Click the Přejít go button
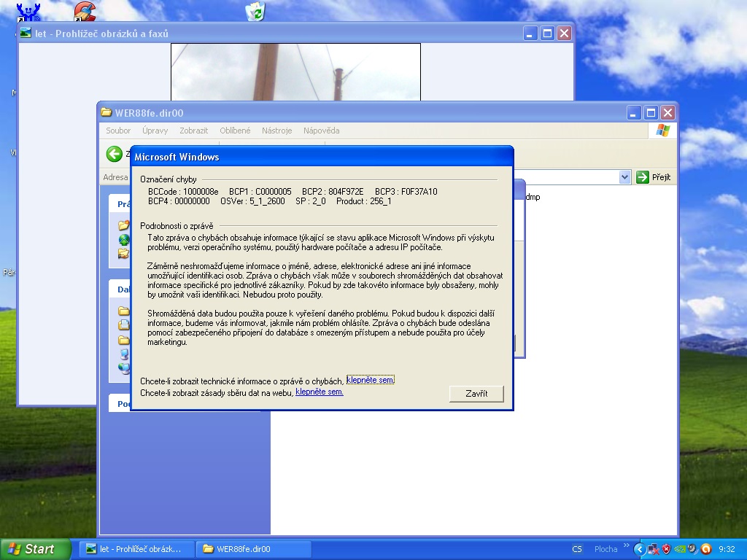Screen dimensions: 747x560 coord(653,177)
